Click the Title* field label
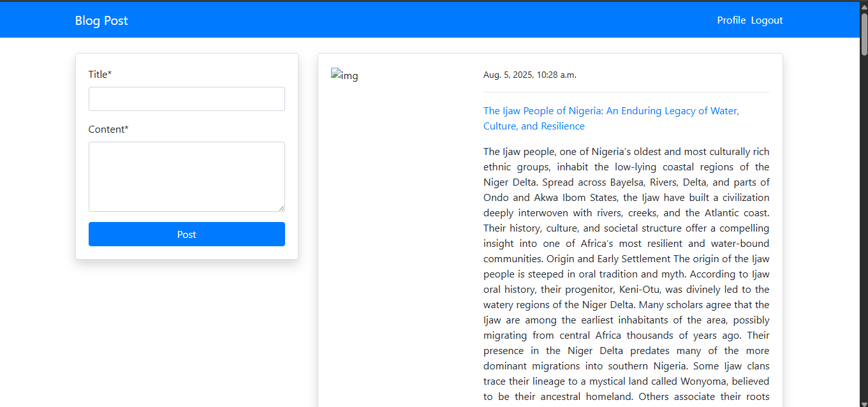The width and height of the screenshot is (868, 407). pos(100,75)
